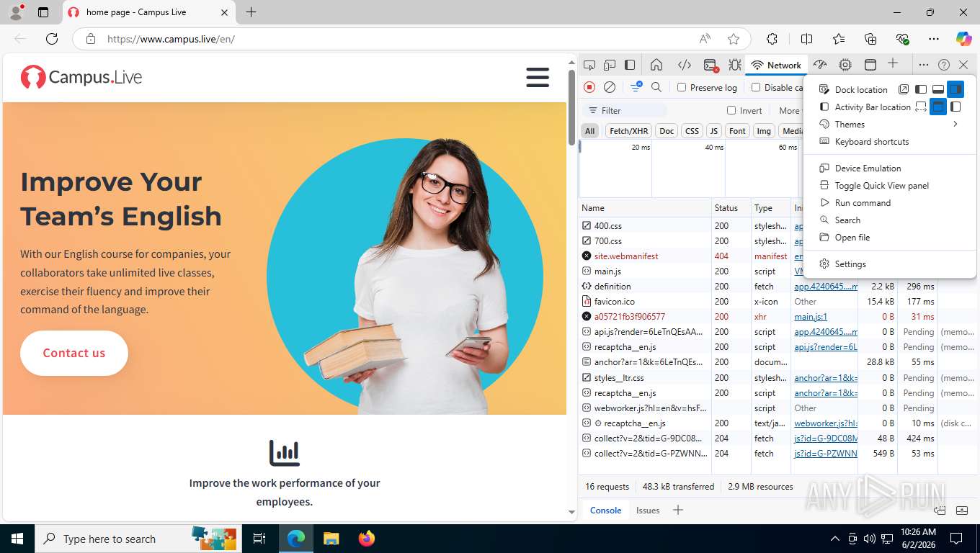Open Firefox from the taskbar
The image size is (980, 553).
(x=367, y=539)
